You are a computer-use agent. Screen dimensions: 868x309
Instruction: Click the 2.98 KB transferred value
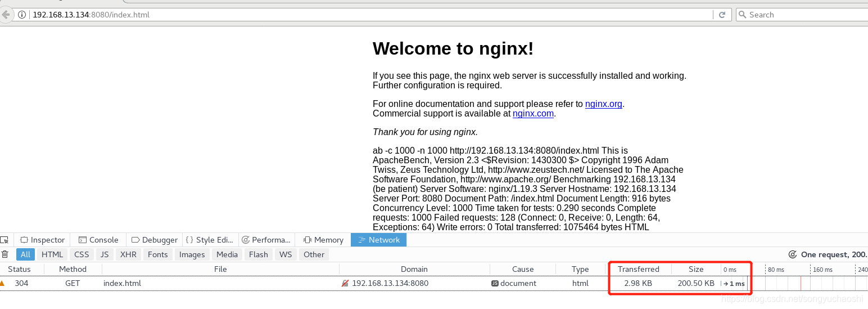[638, 283]
